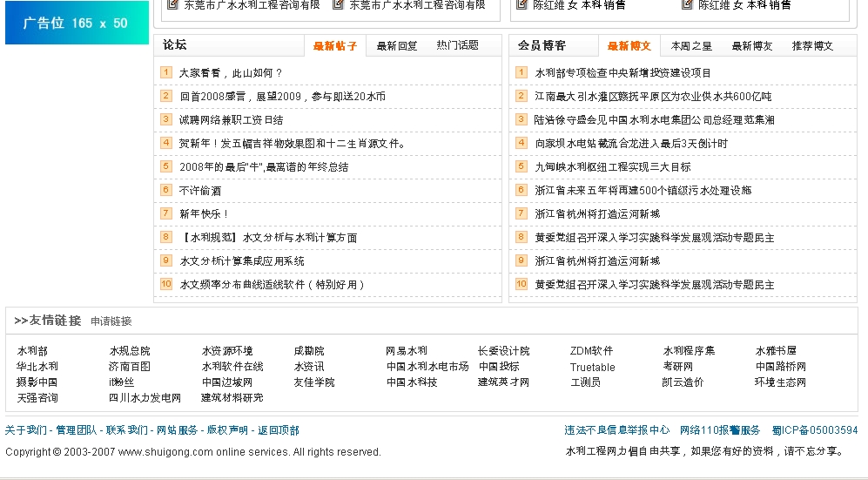Viewport: 868px width, 480px height.
Task: Open friendly link 济南百图
Action: pos(130,367)
